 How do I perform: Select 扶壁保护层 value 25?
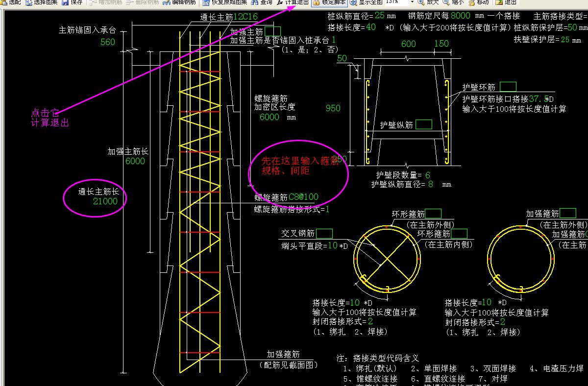564,40
